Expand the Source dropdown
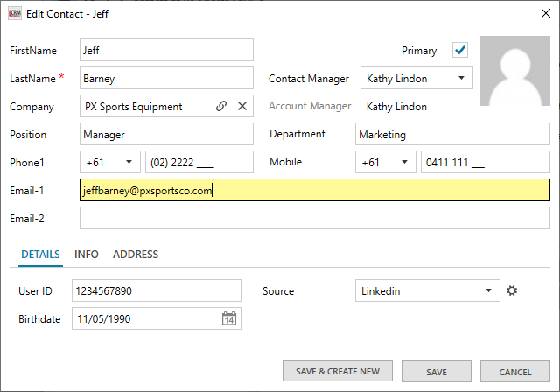Viewport: 560px width, 392px height. 487,291
